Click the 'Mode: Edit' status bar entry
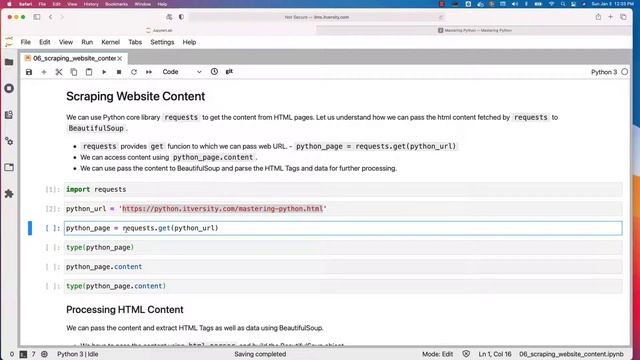Viewport: 640px width, 360px height. [437, 354]
